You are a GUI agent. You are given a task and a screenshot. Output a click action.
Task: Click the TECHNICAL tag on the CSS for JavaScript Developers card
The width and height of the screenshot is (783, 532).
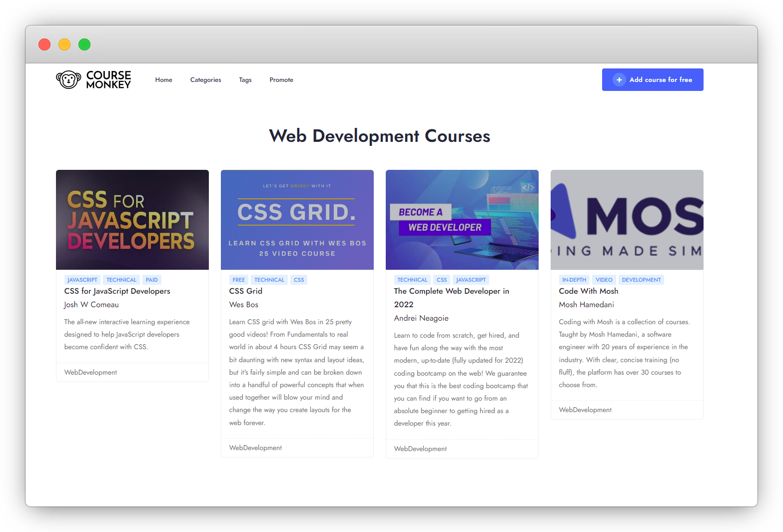point(121,280)
